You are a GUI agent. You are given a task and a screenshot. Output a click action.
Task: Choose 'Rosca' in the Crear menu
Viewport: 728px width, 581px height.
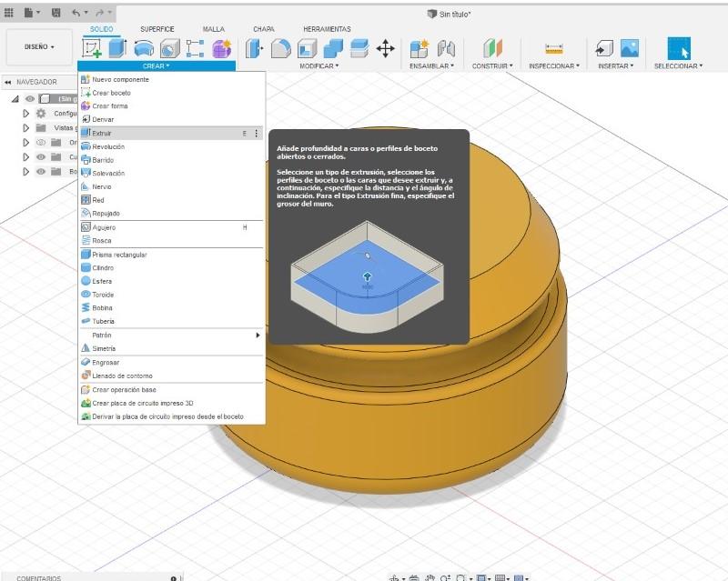[x=172, y=241]
